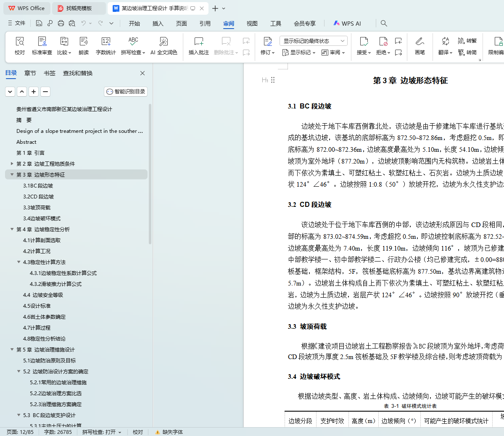This screenshot has height=436, width=504.
Task: Click the expand-down arrow button in outline pane
Action: pos(10,92)
